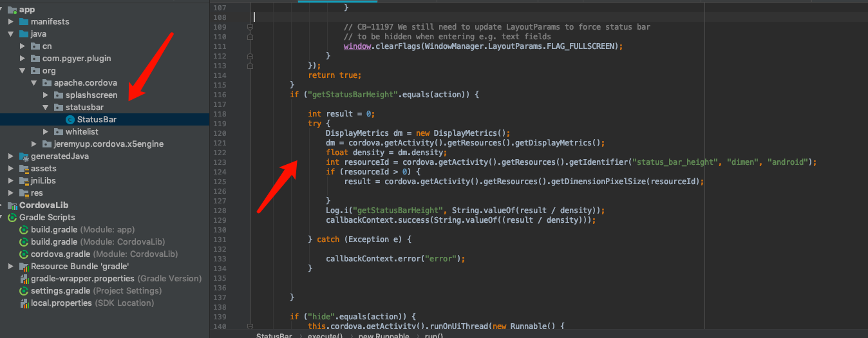
Task: Click the Gradle Scripts elephant icon
Action: pyautogui.click(x=12, y=218)
